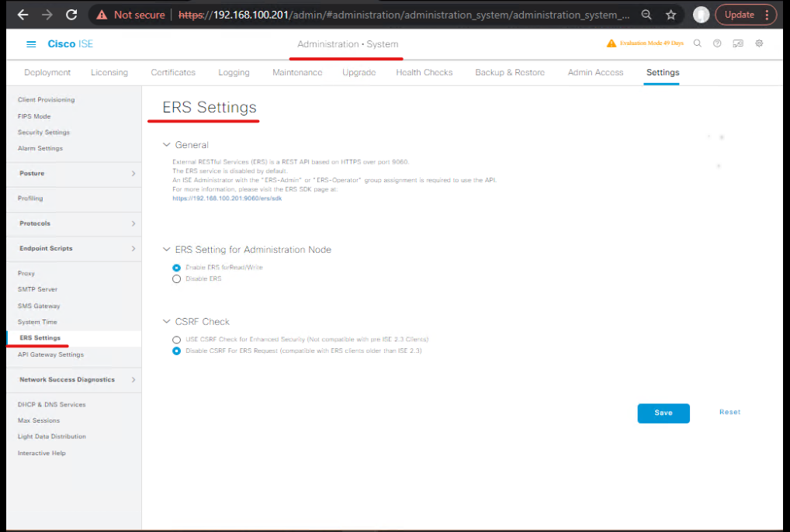
Task: Click the Evaluation Mode warning triangle icon
Action: click(x=612, y=43)
